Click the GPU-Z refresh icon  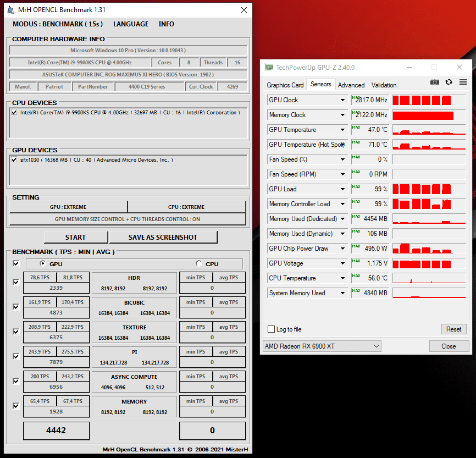coord(449,82)
